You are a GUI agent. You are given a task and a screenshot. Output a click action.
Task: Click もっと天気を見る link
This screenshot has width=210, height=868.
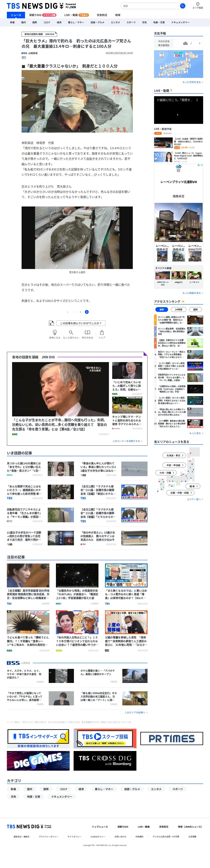193,82
